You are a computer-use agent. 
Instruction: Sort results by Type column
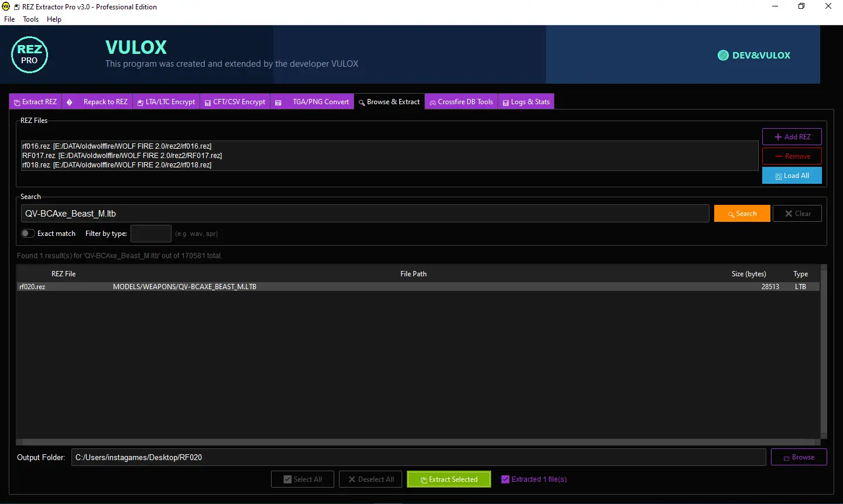pos(800,274)
